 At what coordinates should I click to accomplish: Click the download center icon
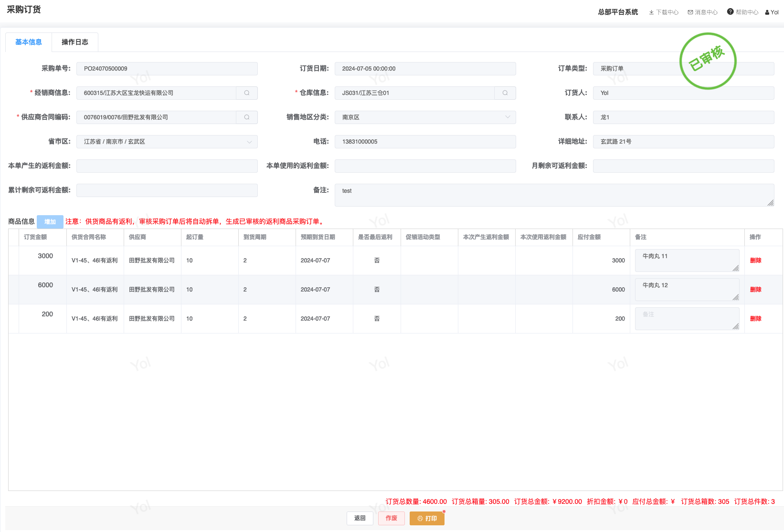651,12
